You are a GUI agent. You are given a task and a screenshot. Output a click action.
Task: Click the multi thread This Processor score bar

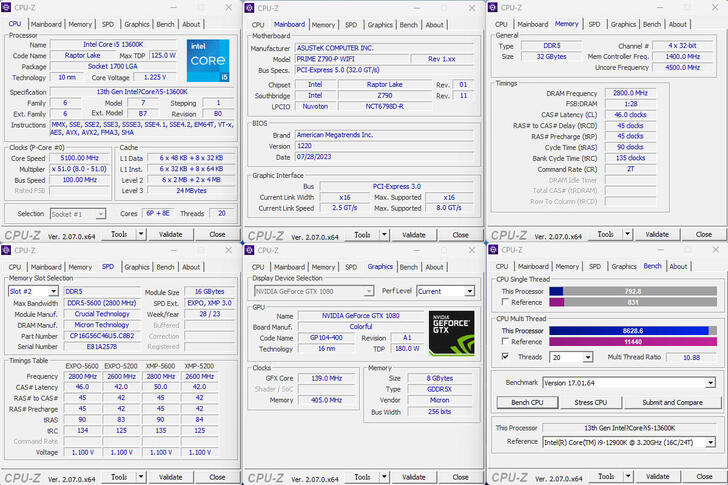point(630,330)
